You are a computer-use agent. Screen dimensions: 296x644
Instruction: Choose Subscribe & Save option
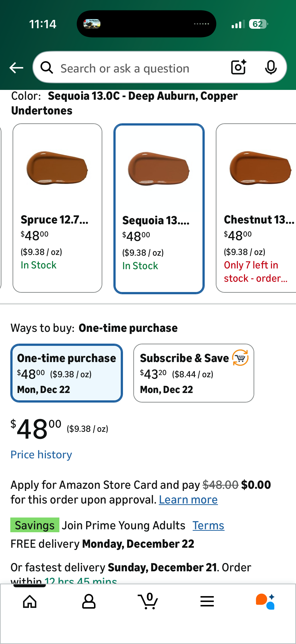click(x=194, y=373)
